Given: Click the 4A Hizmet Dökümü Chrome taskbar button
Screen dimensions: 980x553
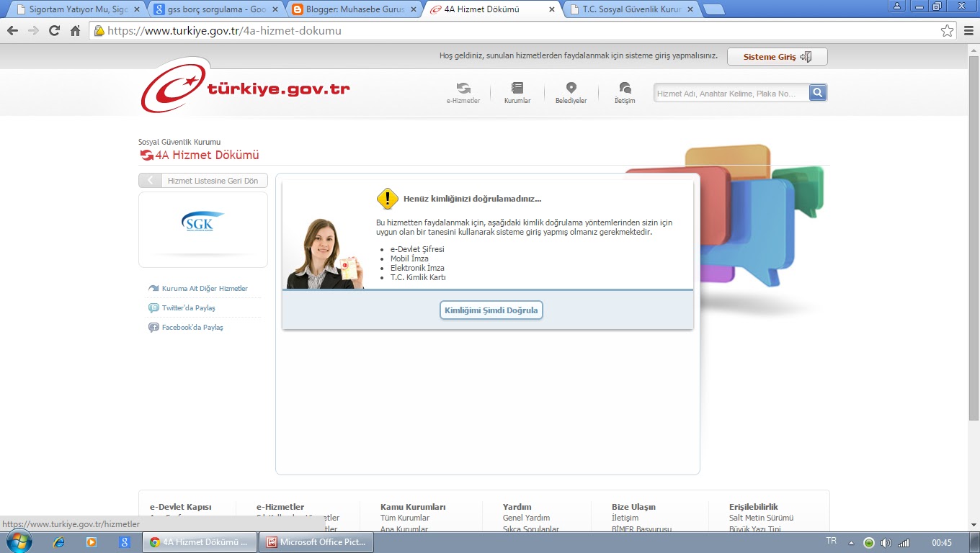Looking at the screenshot, I should [200, 542].
